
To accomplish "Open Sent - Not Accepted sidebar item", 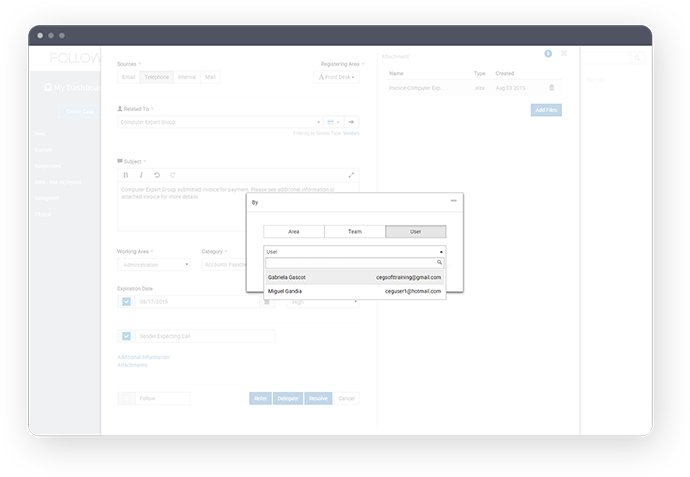I will point(58,182).
